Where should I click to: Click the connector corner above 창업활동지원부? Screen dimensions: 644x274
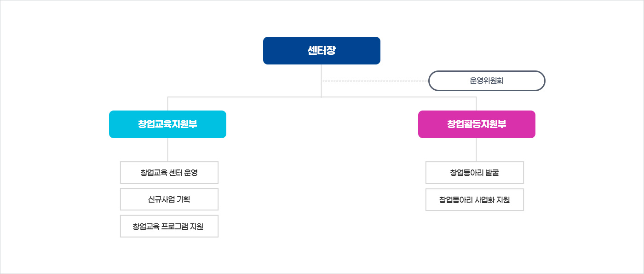pos(476,97)
